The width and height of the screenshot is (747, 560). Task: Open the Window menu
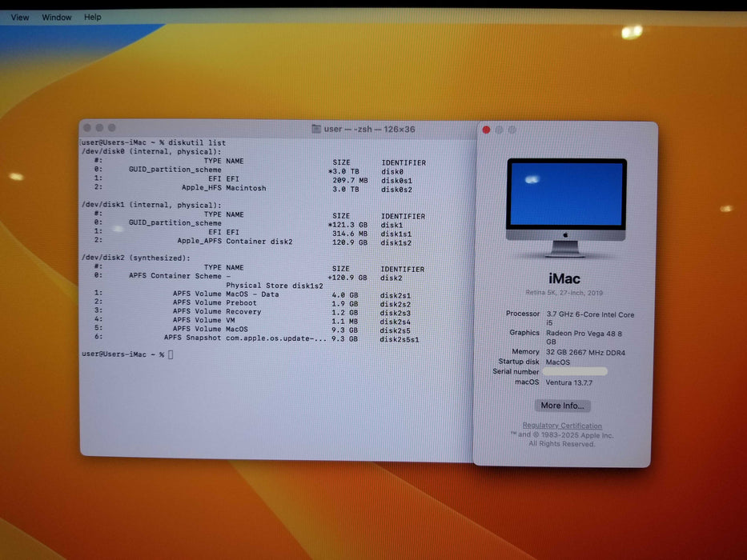point(57,17)
